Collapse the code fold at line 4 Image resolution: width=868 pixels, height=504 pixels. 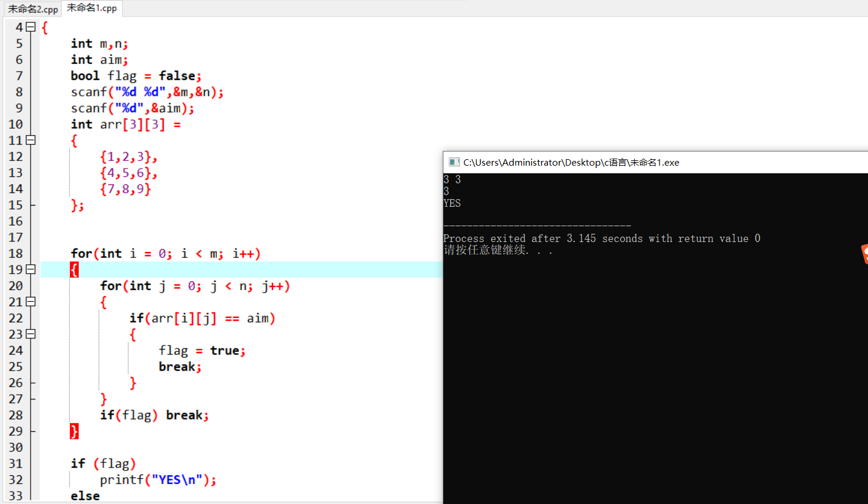tap(31, 27)
